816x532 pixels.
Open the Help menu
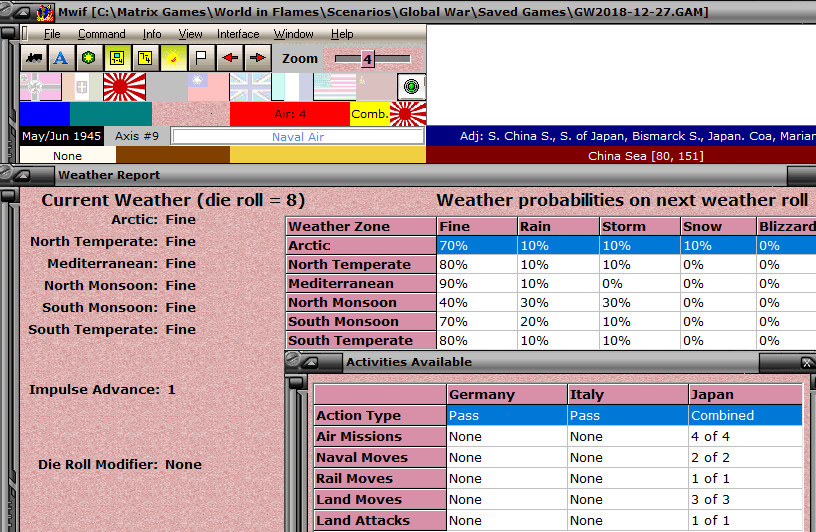click(342, 34)
